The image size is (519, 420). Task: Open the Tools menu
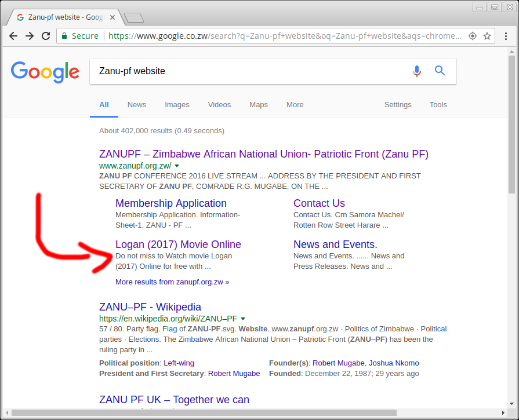point(438,105)
